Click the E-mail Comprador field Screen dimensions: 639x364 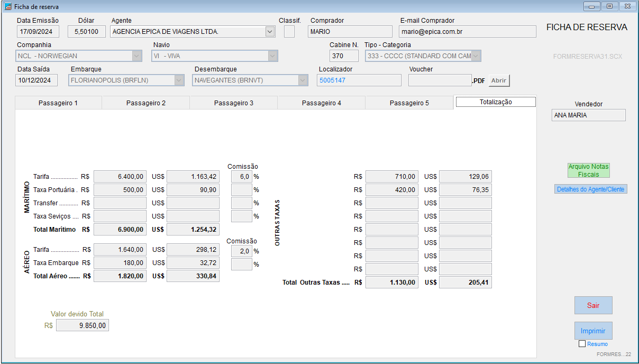click(x=467, y=32)
